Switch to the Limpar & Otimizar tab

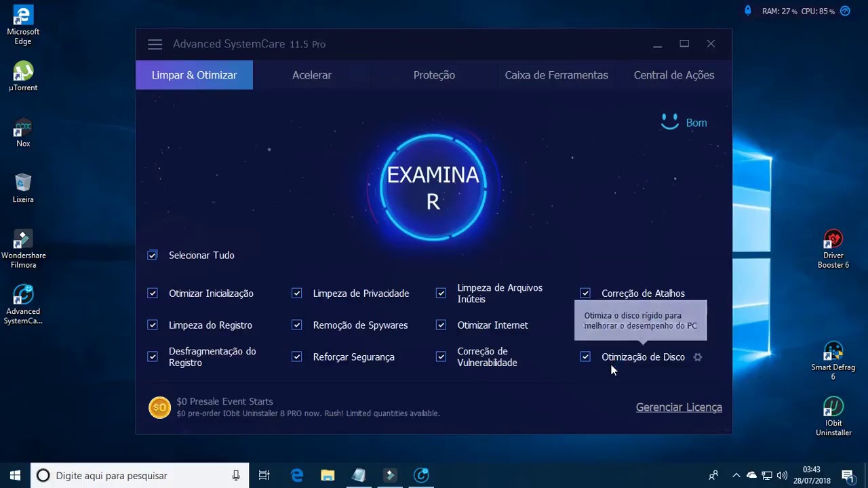pyautogui.click(x=194, y=75)
